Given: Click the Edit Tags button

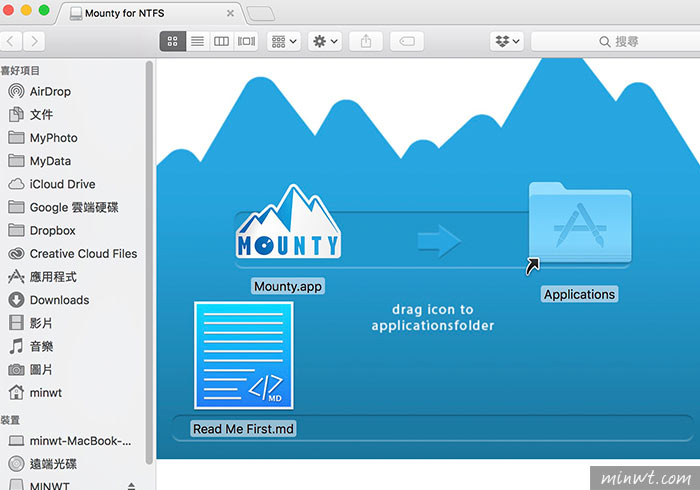Looking at the screenshot, I should pos(407,42).
